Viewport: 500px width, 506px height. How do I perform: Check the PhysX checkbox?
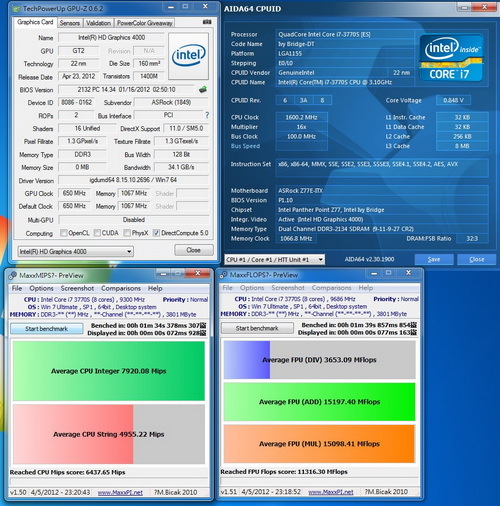[127, 233]
